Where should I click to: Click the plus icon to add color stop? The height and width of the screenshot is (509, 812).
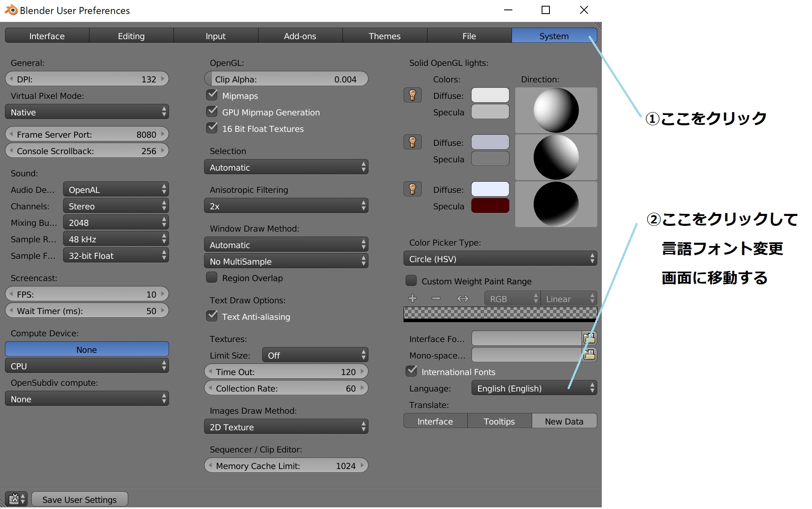coord(413,298)
